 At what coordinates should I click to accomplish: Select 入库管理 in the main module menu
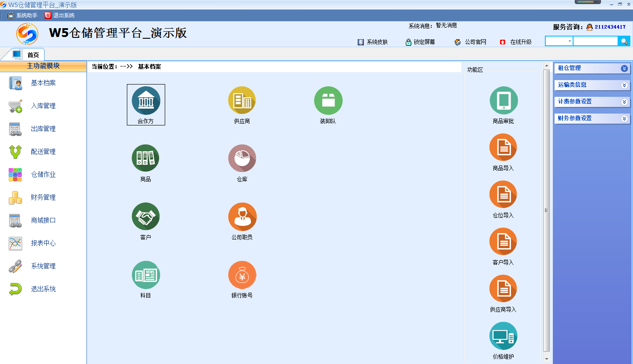coord(43,106)
